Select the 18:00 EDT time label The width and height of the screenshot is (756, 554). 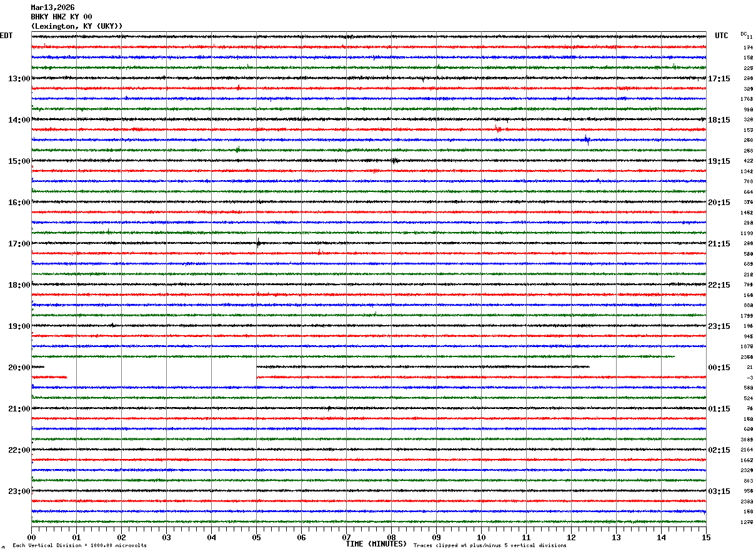point(19,285)
